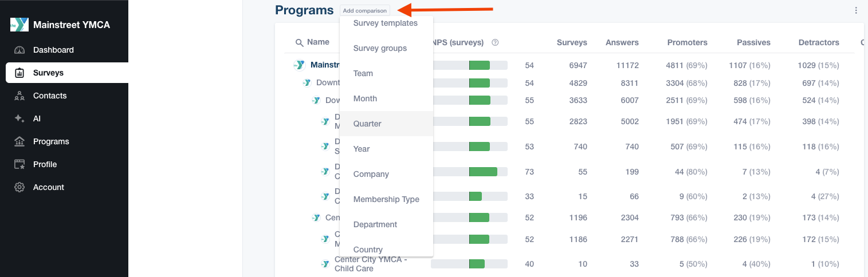Click the Account gear icon
Image resolution: width=868 pixels, height=277 pixels.
click(19, 187)
